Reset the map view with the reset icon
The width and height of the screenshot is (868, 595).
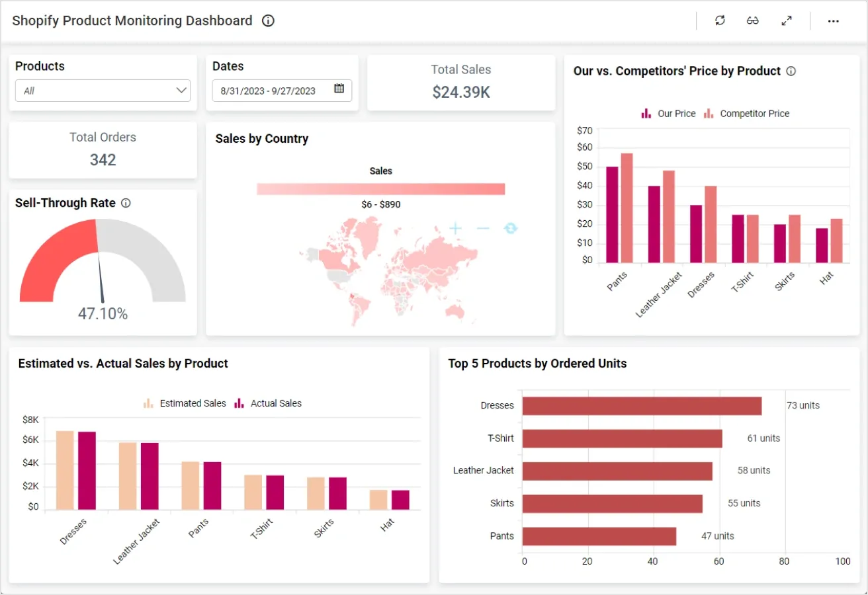coord(510,228)
